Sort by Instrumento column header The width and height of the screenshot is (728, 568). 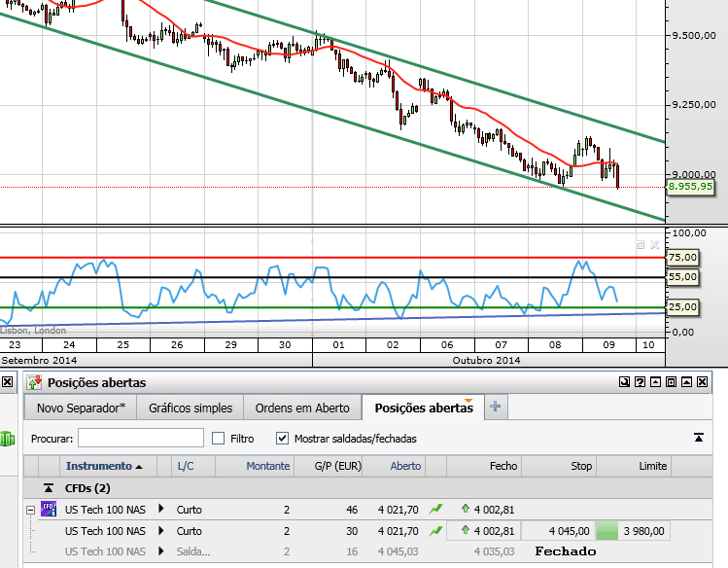coord(108,466)
